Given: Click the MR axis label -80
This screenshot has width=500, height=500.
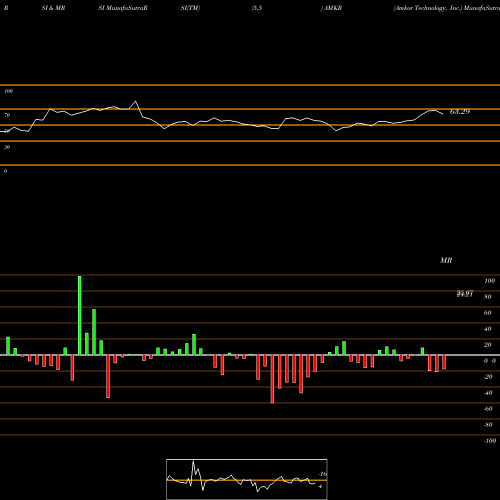Looking at the screenshot, I should pos(488,425).
